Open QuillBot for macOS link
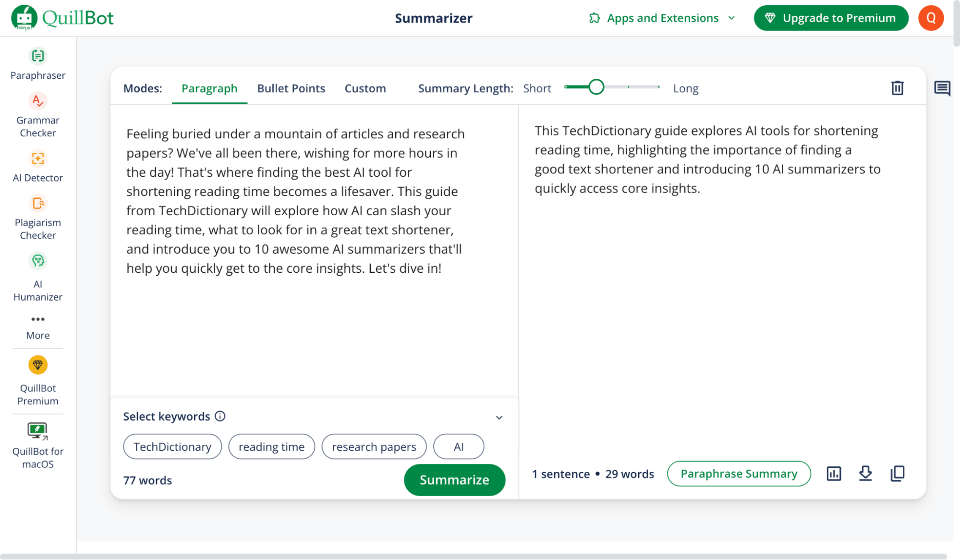Image resolution: width=960 pixels, height=560 pixels. 38,445
